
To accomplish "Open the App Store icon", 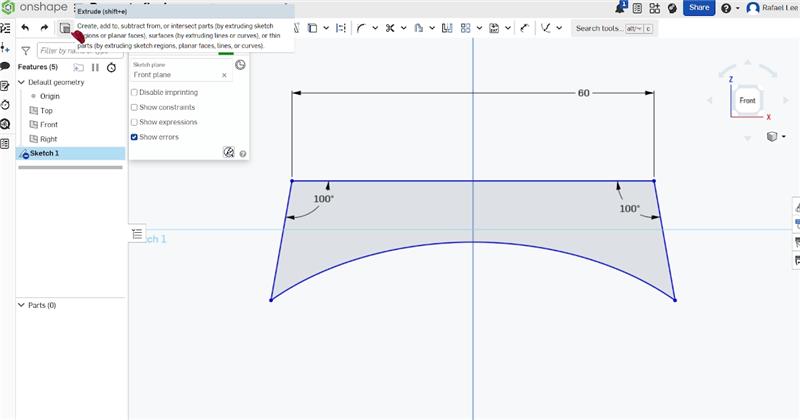I will point(655,8).
